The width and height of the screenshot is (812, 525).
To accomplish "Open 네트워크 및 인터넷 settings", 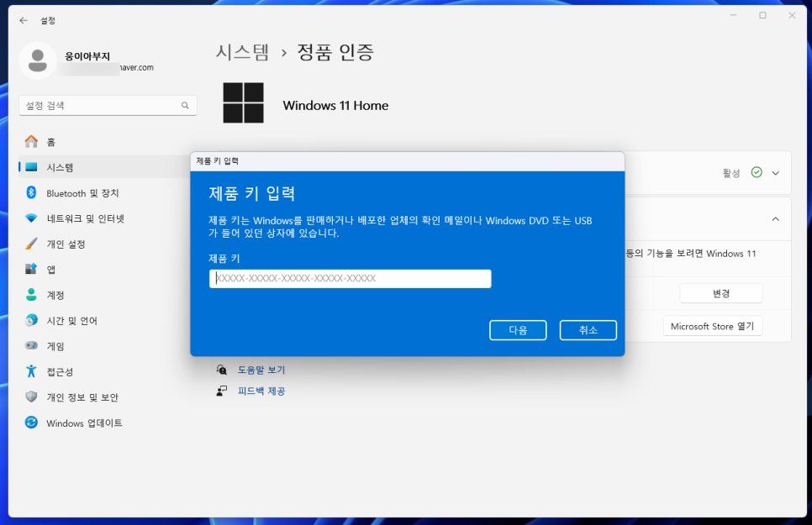I will point(108,218).
